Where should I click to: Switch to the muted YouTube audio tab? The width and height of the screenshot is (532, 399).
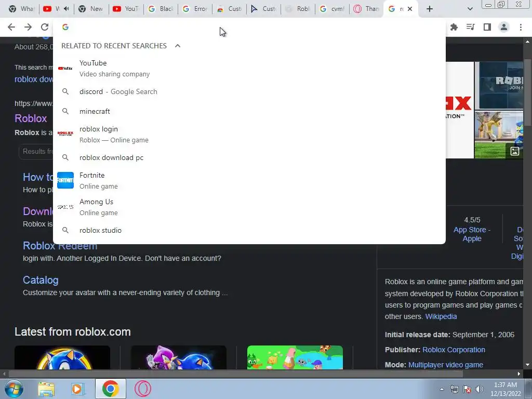(56, 9)
